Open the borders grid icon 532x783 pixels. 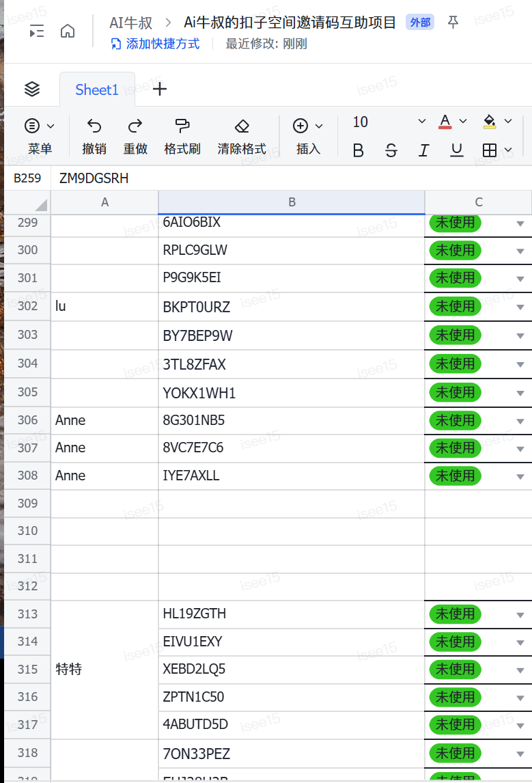click(490, 150)
